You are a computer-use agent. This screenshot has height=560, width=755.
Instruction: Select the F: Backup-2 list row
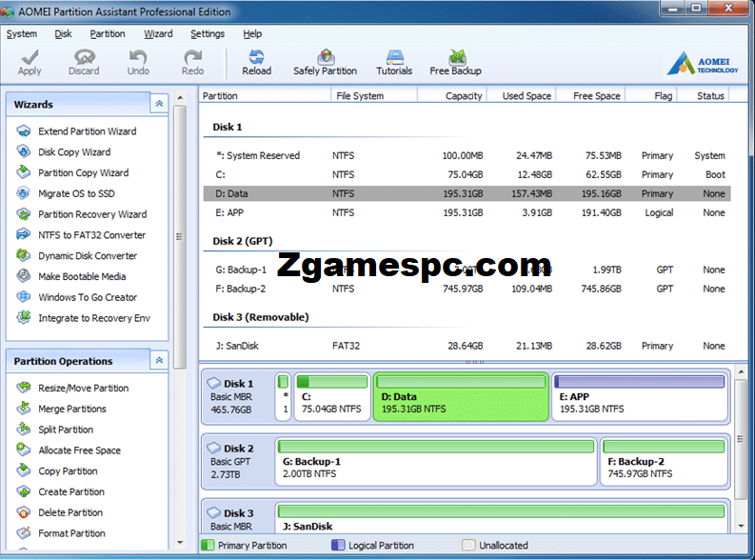click(x=467, y=289)
